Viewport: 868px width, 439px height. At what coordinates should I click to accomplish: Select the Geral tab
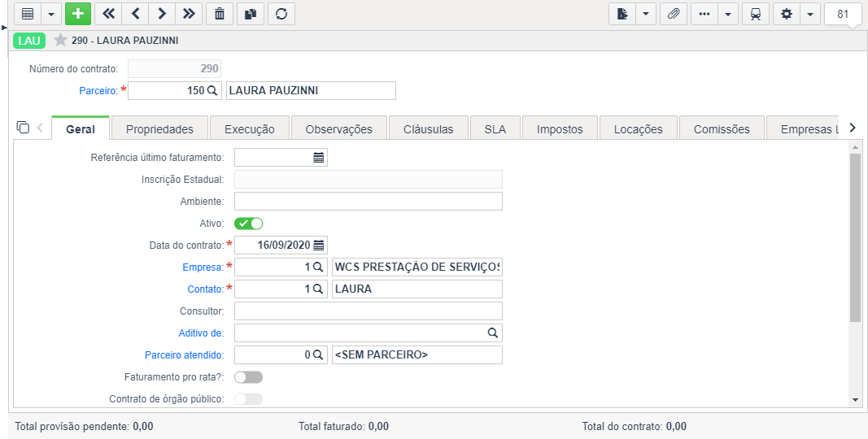(81, 128)
